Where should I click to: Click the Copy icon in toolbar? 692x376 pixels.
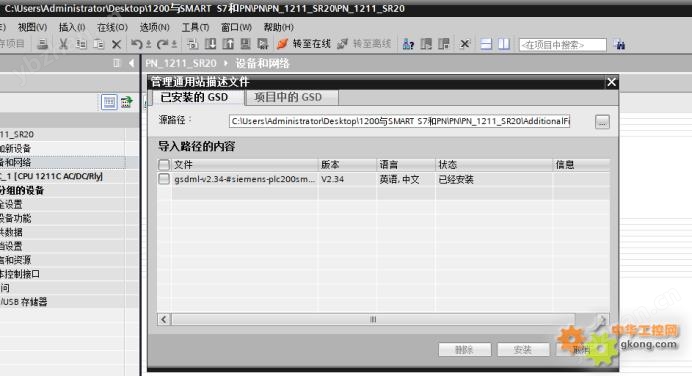point(81,44)
